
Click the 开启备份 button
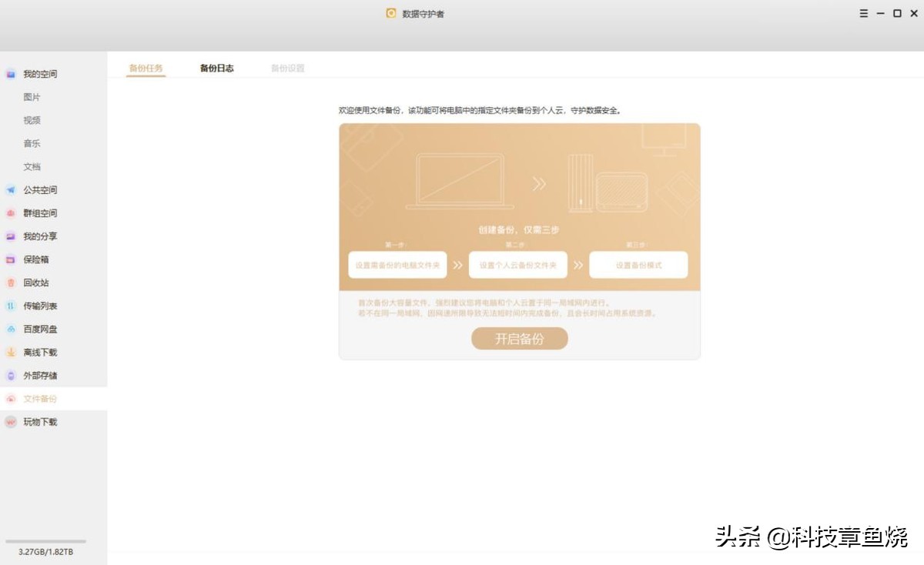(x=520, y=339)
